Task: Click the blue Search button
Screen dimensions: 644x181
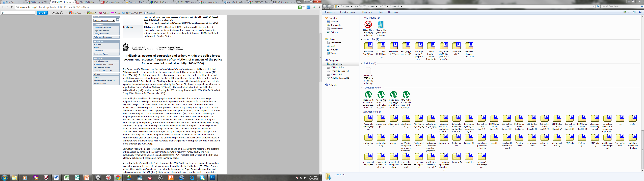Action: coord(42,13)
